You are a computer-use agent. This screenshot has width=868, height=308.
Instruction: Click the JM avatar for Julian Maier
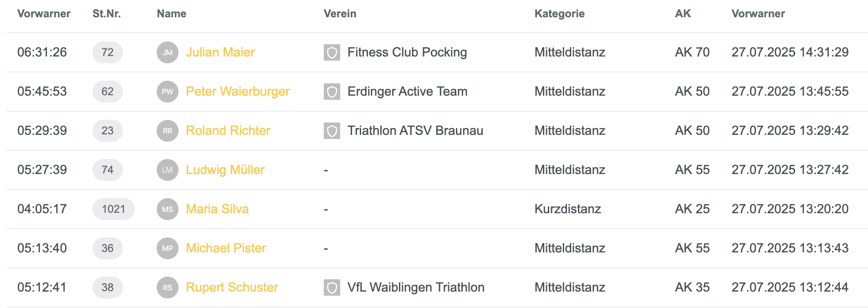[x=168, y=52]
